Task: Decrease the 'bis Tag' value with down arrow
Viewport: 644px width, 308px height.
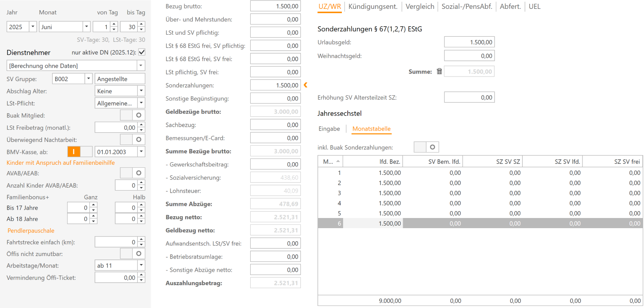Action: click(141, 30)
